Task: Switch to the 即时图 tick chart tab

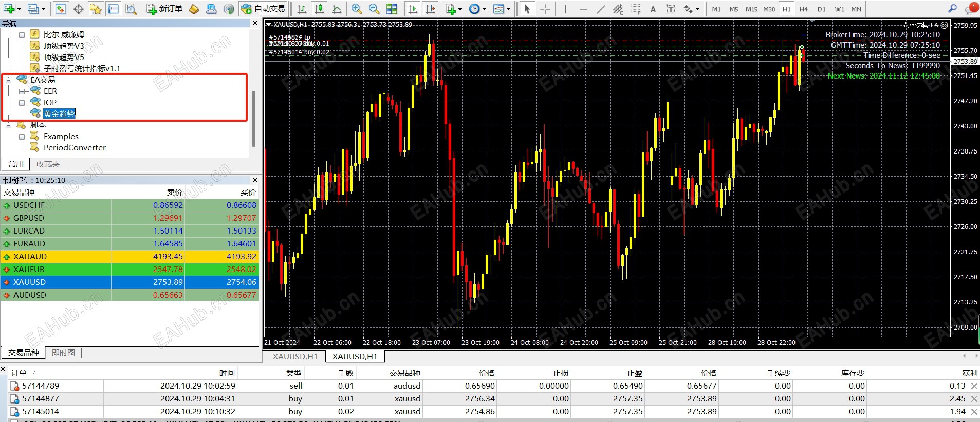Action: click(63, 353)
